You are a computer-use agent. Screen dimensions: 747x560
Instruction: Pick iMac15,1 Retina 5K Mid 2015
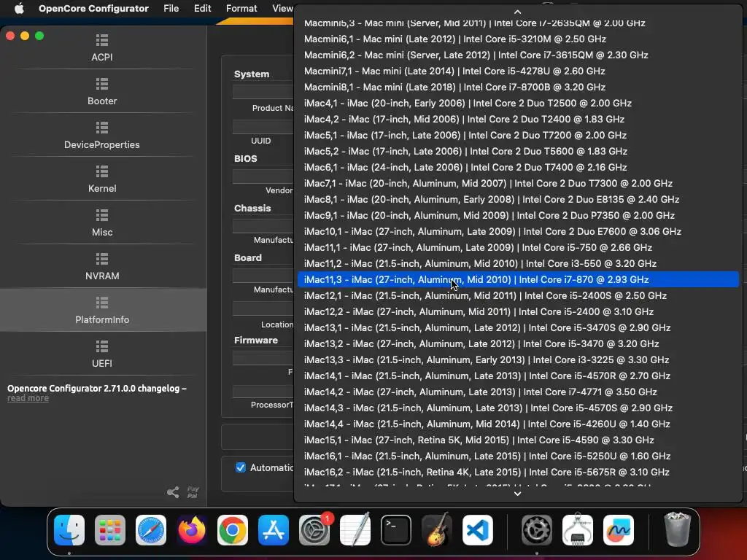tap(518, 440)
